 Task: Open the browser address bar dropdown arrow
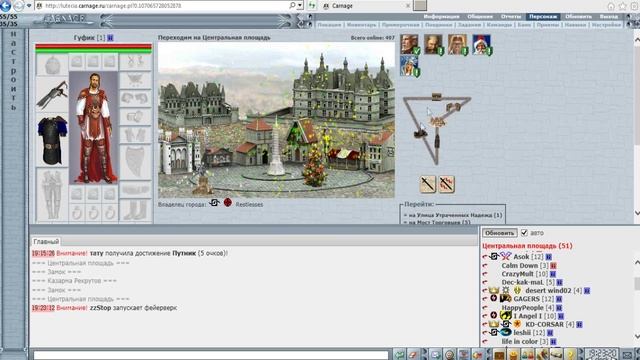[x=300, y=6]
